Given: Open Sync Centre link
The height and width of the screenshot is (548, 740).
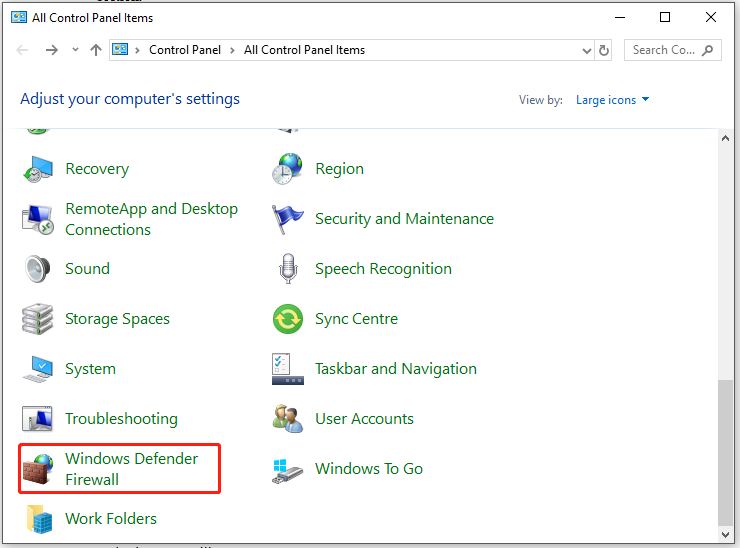Looking at the screenshot, I should click(356, 319).
